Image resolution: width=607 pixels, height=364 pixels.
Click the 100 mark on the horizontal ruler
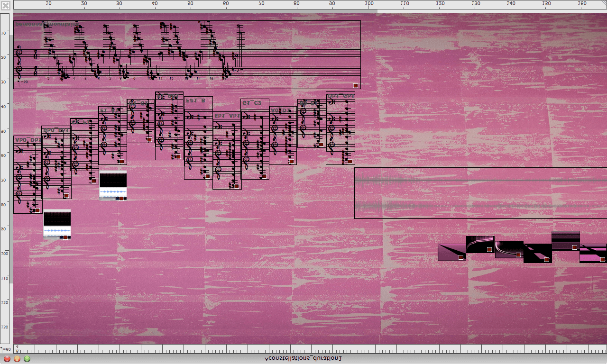(369, 3)
